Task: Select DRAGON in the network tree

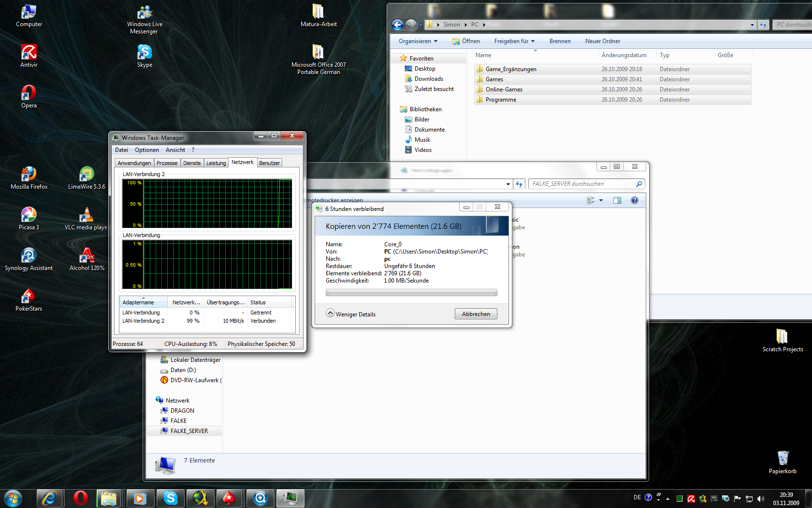Action: pos(182,411)
